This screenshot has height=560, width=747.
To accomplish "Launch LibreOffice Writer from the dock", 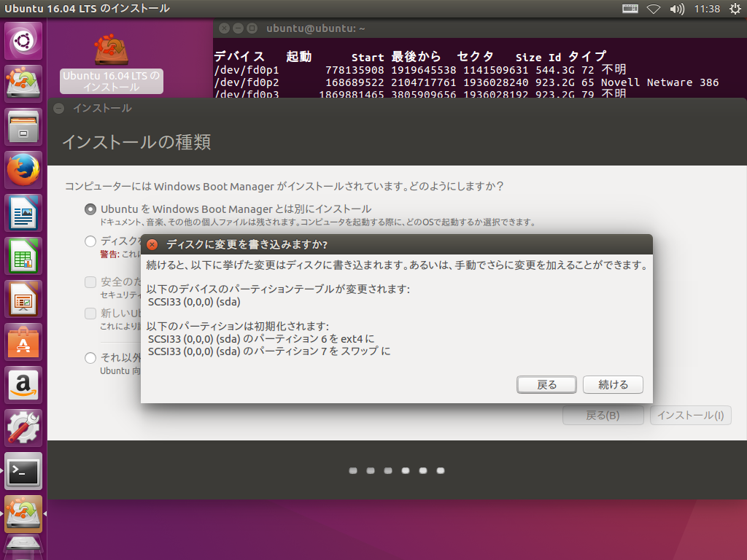I will coord(23,213).
